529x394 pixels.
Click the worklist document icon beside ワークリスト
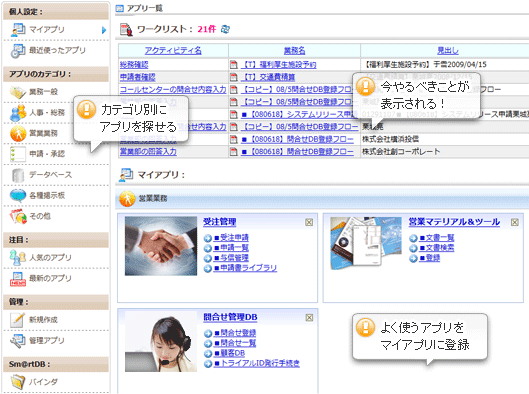click(127, 30)
